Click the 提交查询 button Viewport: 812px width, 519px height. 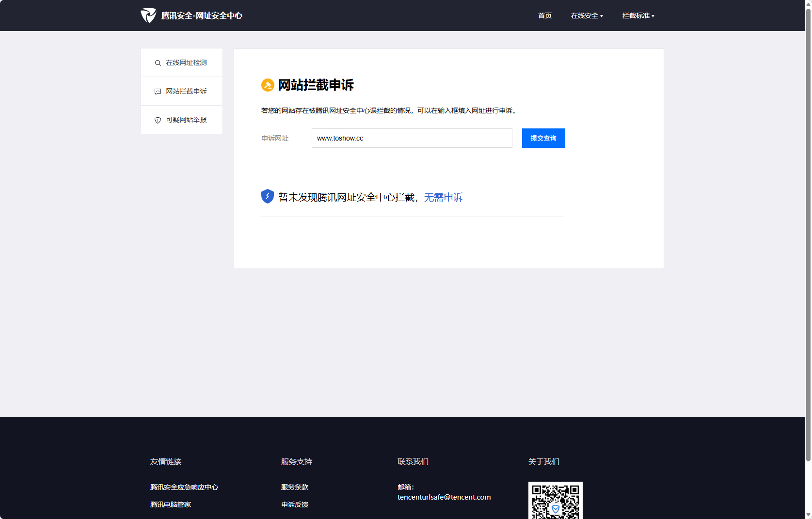(x=543, y=138)
